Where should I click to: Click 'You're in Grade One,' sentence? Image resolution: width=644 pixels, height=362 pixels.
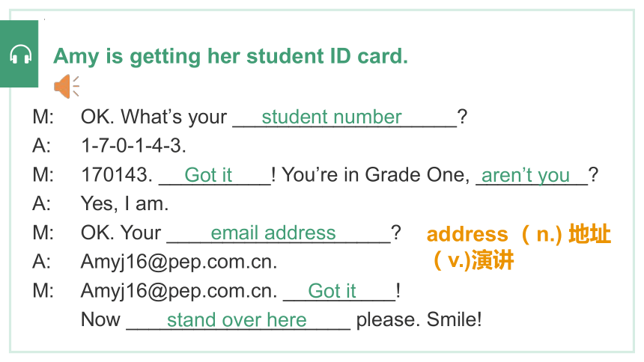376,175
